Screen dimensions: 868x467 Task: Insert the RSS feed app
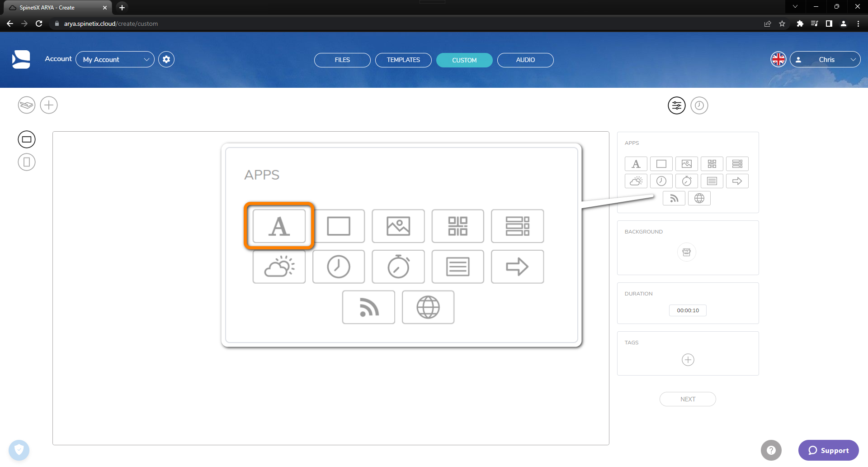click(x=674, y=198)
